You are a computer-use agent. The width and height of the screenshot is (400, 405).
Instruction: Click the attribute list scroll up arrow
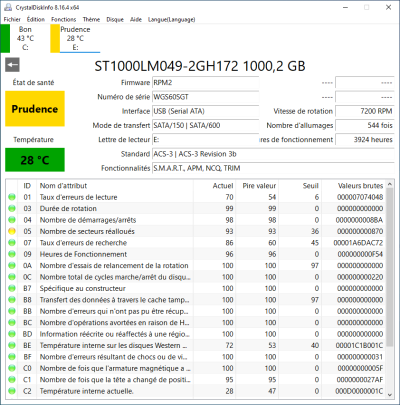click(390, 184)
